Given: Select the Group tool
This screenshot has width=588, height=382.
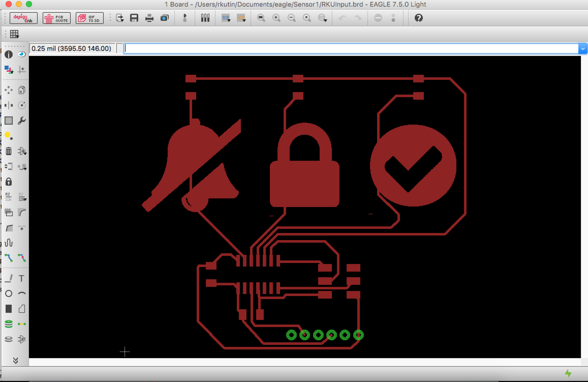Looking at the screenshot, I should (x=9, y=121).
